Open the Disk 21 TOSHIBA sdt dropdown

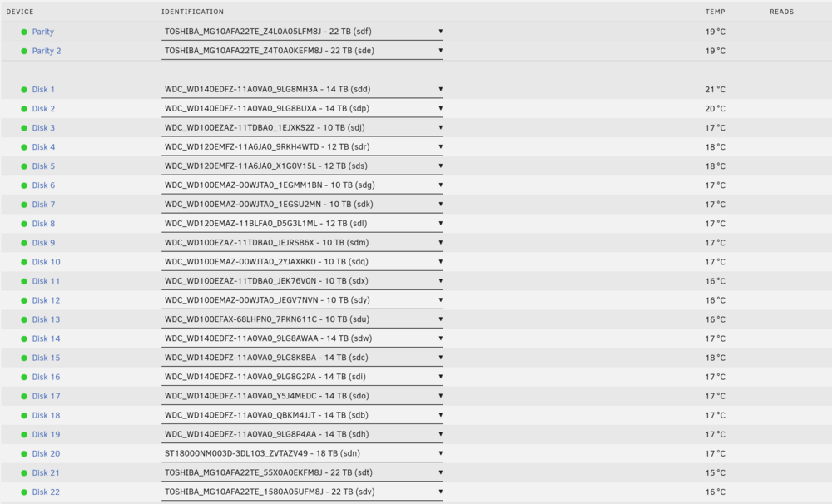302,472
